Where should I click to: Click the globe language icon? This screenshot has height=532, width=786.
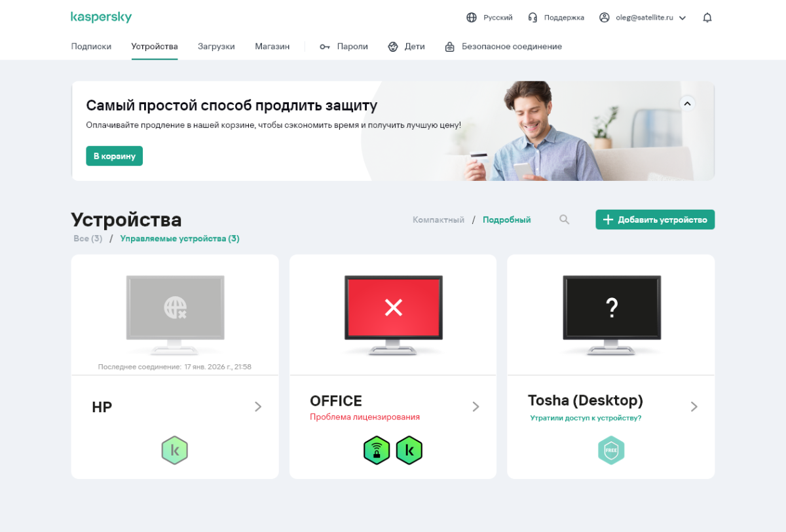tap(472, 18)
